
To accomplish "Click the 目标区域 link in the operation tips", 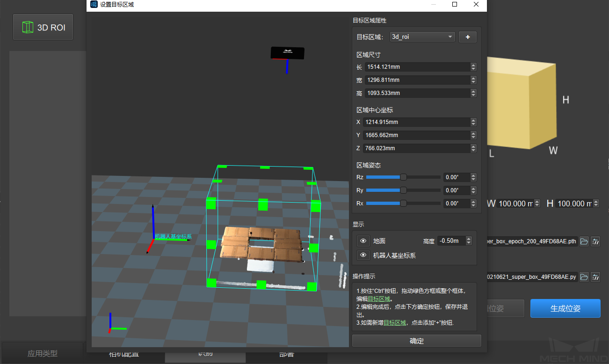I will (379, 299).
